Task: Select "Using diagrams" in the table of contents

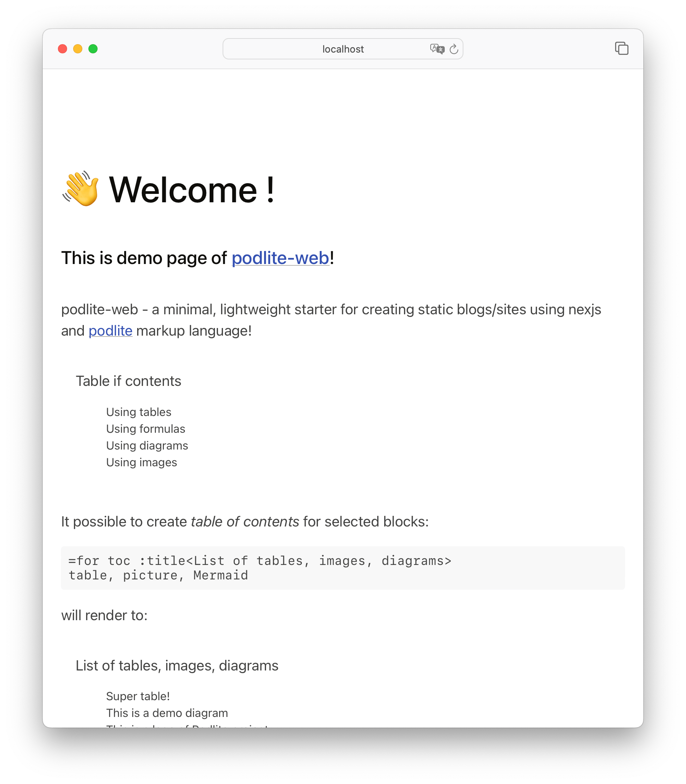Action: tap(147, 445)
